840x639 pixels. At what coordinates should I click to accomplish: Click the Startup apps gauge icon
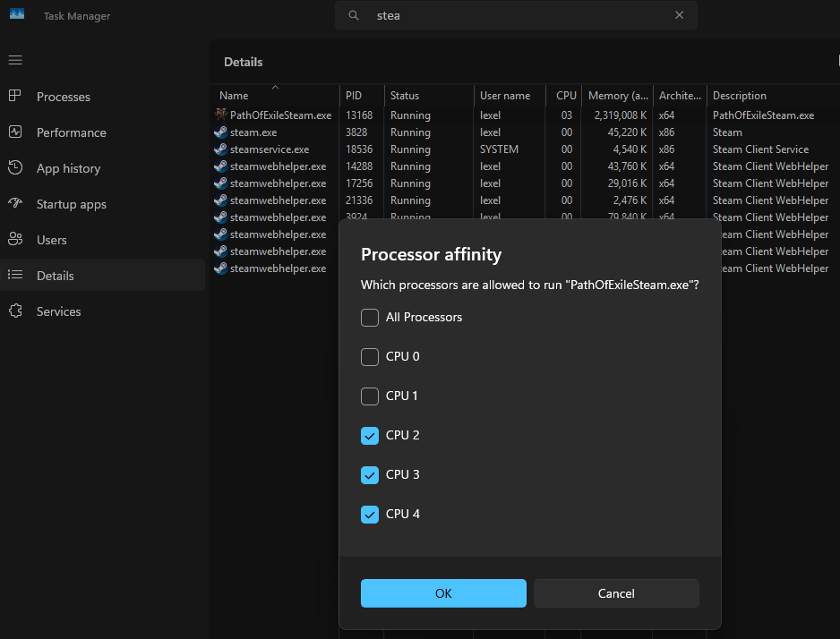[15, 203]
